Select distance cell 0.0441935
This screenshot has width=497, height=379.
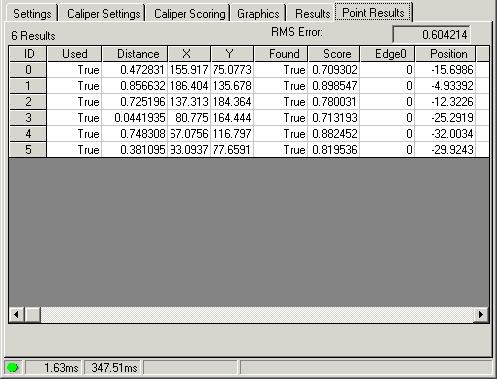[135, 118]
